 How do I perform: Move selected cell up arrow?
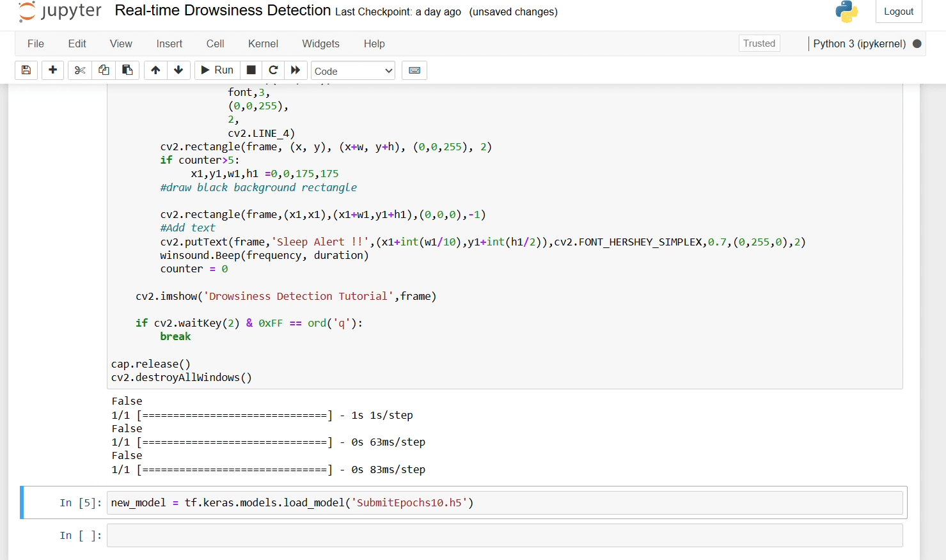(x=155, y=70)
